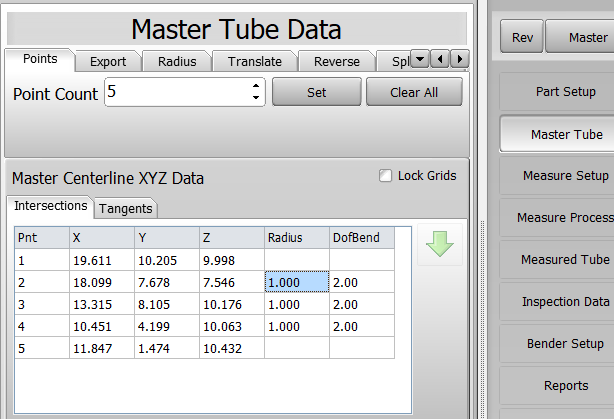
Task: Open Part Setup from the side menu
Action: 565,92
